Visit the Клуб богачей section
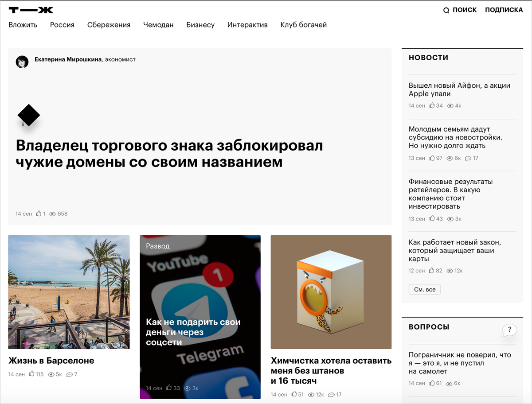The height and width of the screenshot is (404, 532). pyautogui.click(x=304, y=25)
